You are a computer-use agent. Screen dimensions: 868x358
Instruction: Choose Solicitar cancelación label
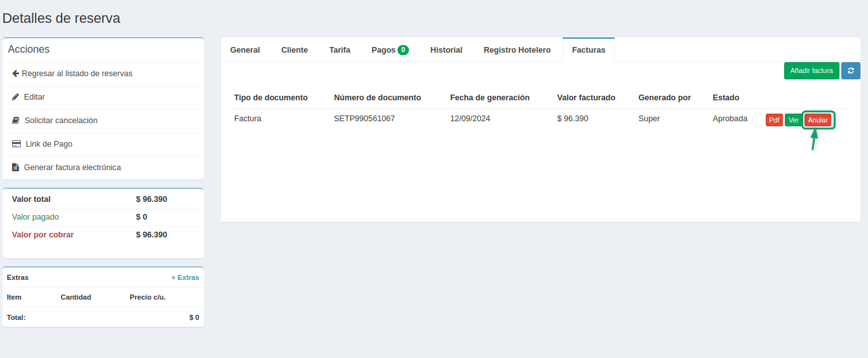(x=61, y=121)
